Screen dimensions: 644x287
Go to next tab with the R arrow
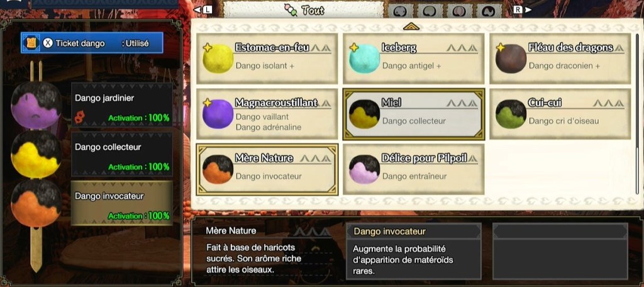(522, 9)
